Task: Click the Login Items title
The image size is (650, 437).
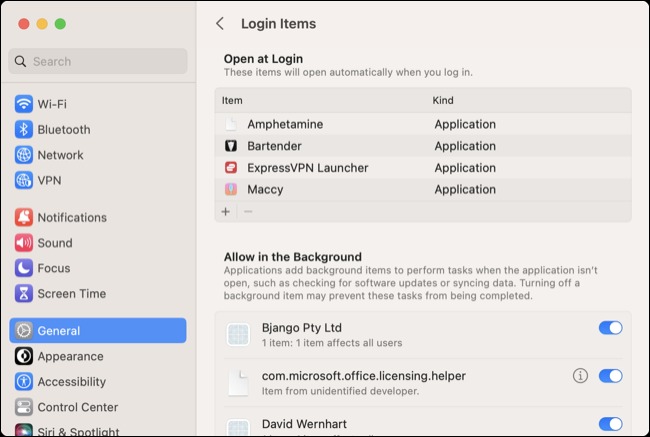Action: [279, 24]
